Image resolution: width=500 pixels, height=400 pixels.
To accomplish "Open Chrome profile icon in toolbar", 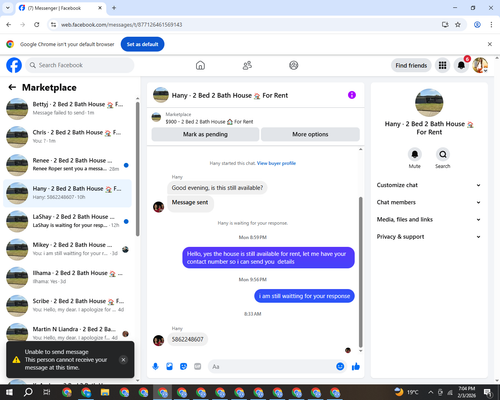I will tap(477, 25).
